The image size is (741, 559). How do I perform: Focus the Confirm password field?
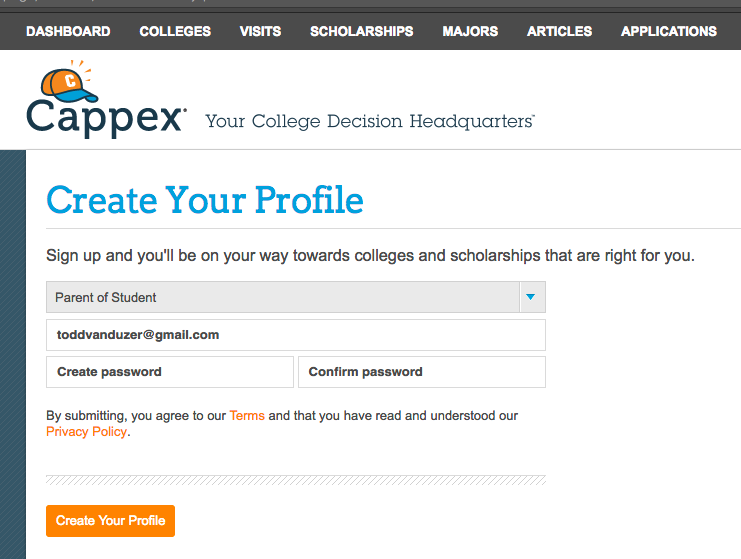pos(422,372)
